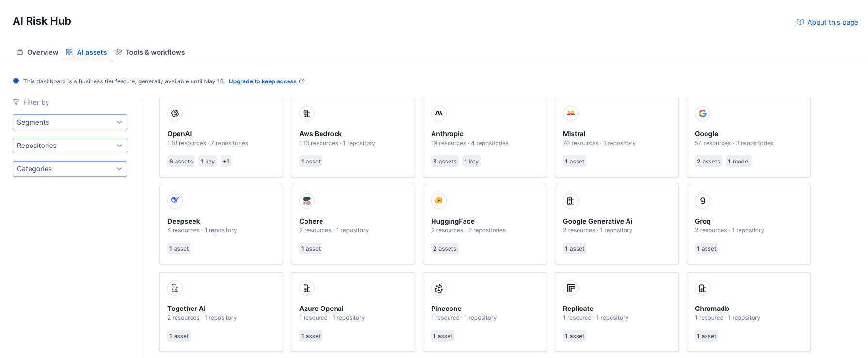Click the Deepseek whale icon
Image resolution: width=868 pixels, height=358 pixels.
[175, 201]
